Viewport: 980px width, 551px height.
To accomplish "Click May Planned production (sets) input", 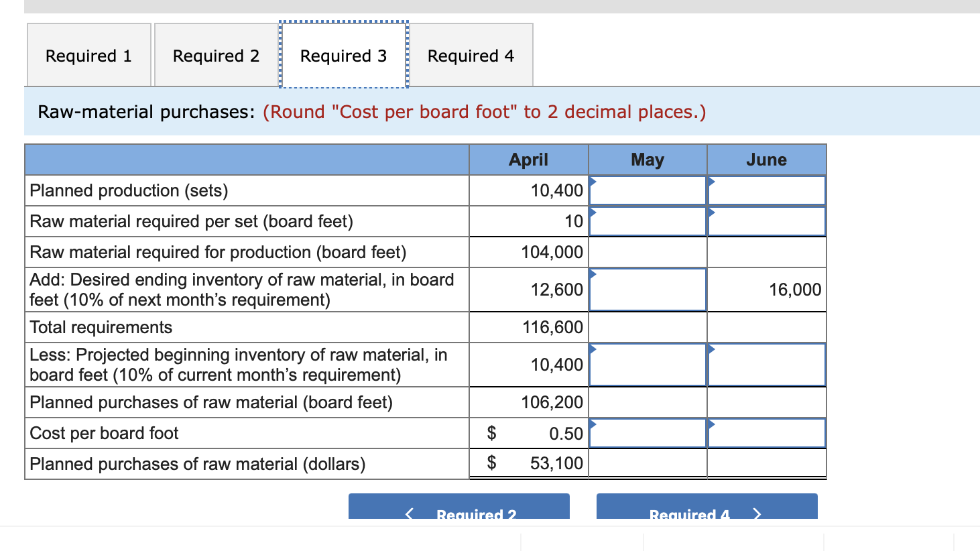I will [x=648, y=190].
